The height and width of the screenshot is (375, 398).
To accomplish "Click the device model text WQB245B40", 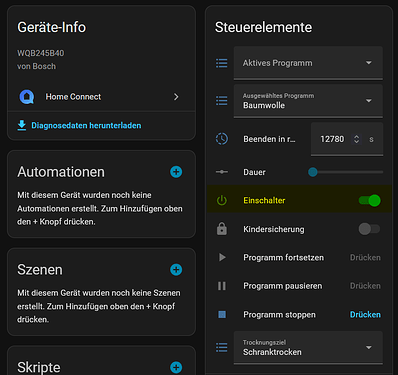I will click(41, 53).
